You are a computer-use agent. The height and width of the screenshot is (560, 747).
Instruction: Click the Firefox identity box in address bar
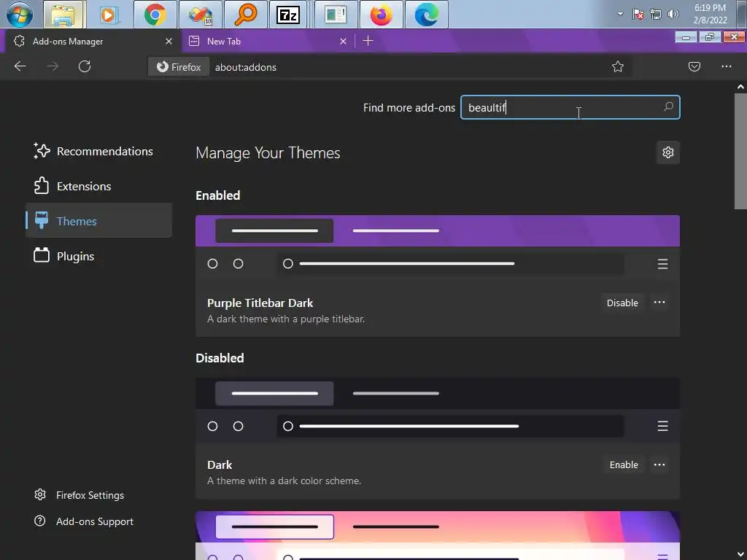(x=179, y=67)
